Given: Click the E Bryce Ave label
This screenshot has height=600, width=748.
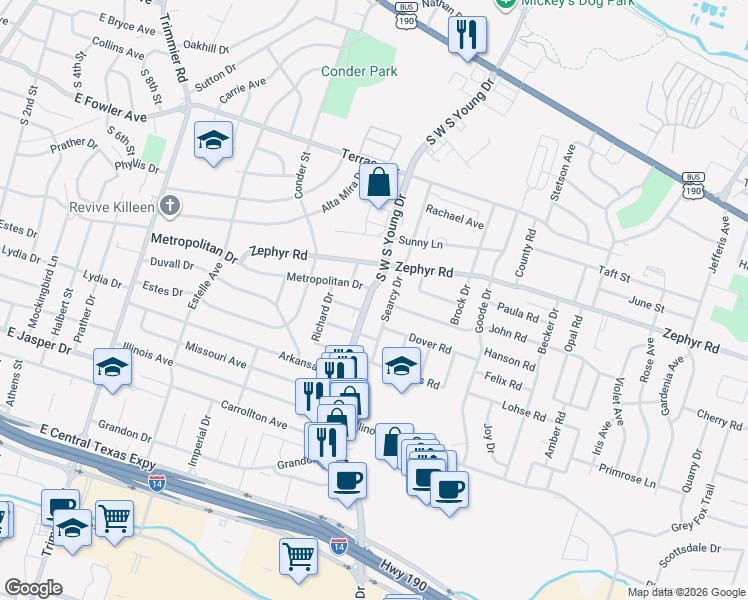Looking at the screenshot, I should [127, 24].
